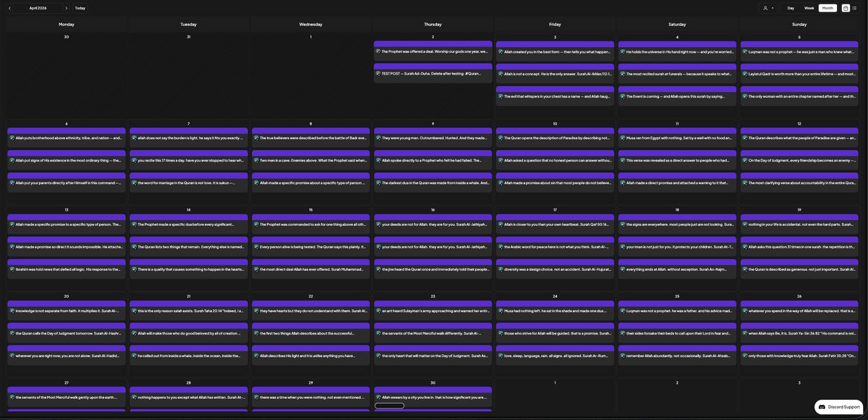Click the avatar on the 'TEST POST — Surah Ad-Duha' post
The image size is (868, 420).
(x=378, y=73)
